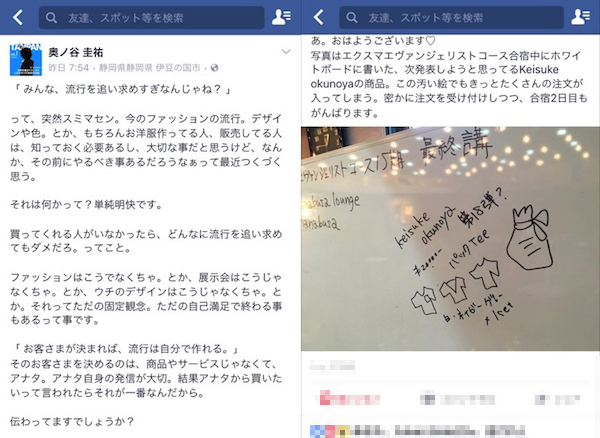
Task: Click the public globe privacy icon
Action: click(x=215, y=68)
